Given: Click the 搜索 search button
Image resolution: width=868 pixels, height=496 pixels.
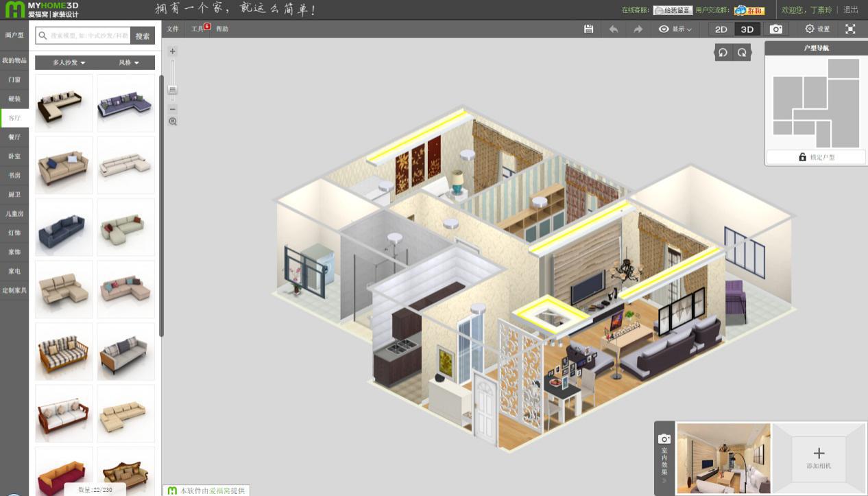Looking at the screenshot, I should (143, 36).
